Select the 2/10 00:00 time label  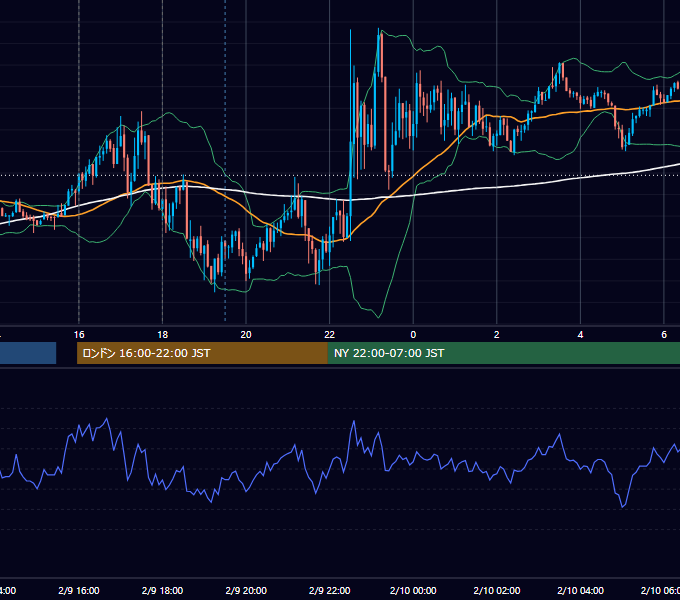click(413, 590)
